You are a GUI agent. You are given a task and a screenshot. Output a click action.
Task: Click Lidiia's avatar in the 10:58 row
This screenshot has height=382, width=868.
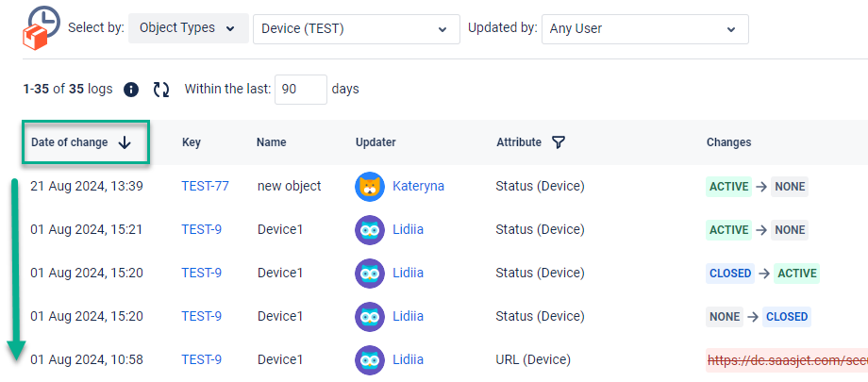(x=370, y=359)
